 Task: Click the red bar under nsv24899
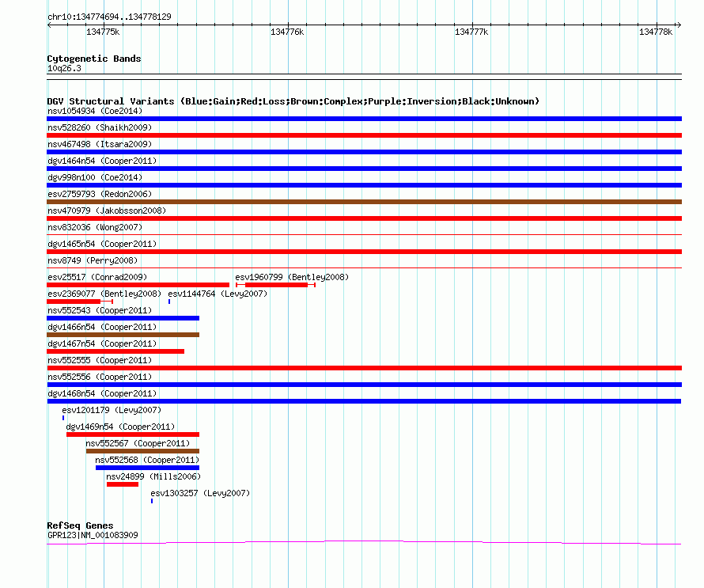[123, 484]
